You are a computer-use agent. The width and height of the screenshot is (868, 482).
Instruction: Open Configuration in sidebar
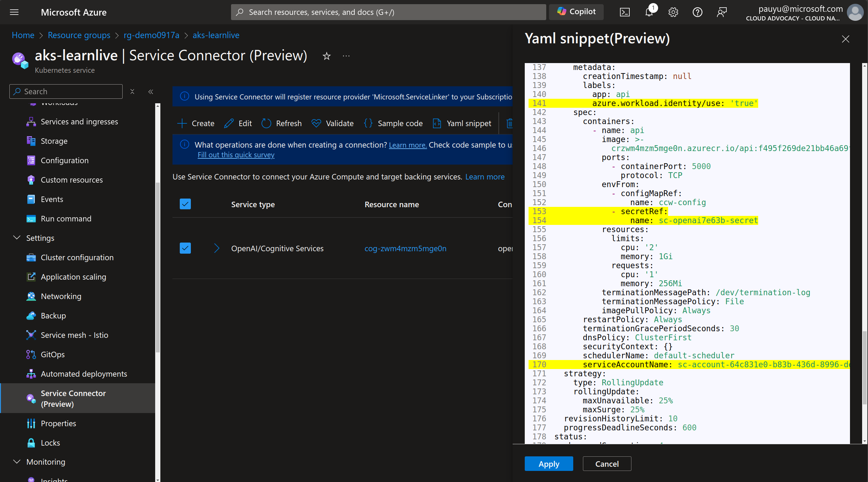pos(65,160)
